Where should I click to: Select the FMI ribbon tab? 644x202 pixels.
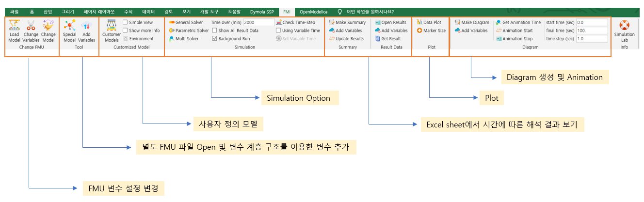[x=288, y=11]
